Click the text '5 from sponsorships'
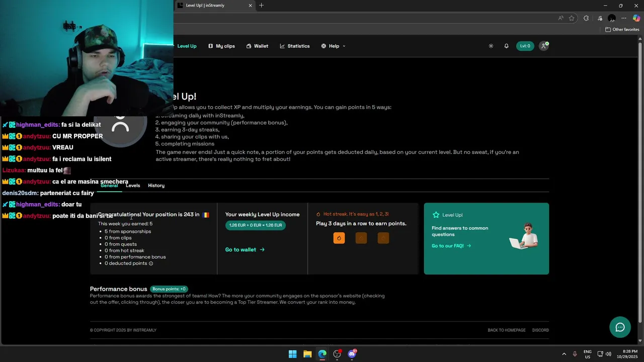This screenshot has height=362, width=644. 128,231
